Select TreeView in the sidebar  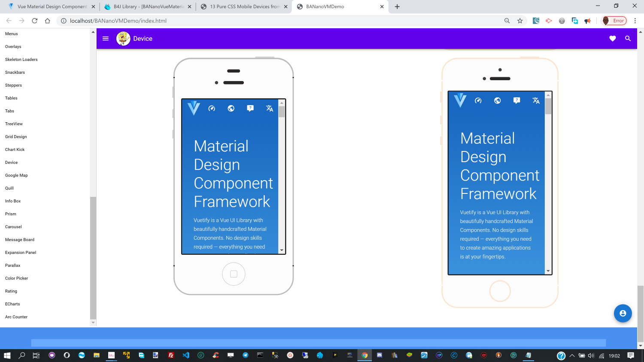pyautogui.click(x=14, y=124)
